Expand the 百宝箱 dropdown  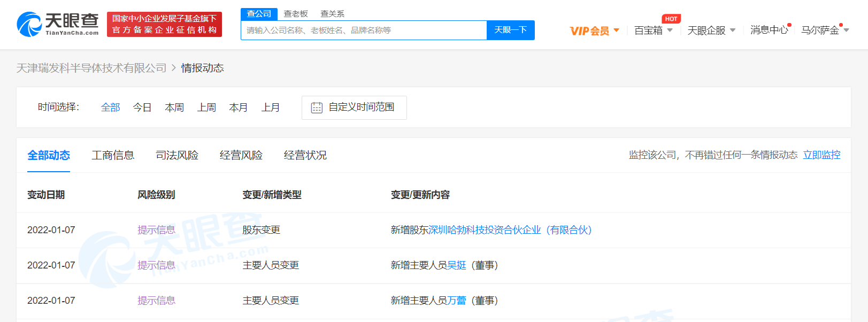pos(653,30)
